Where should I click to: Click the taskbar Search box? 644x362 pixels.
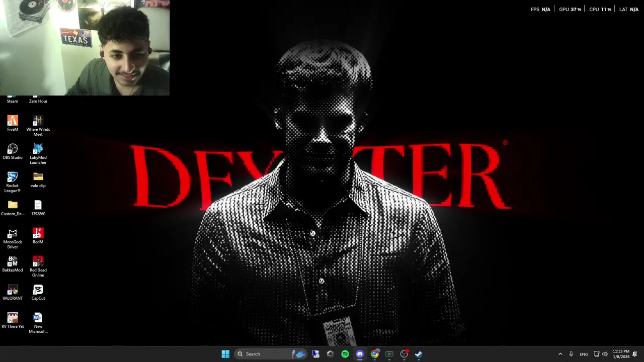coord(270,354)
